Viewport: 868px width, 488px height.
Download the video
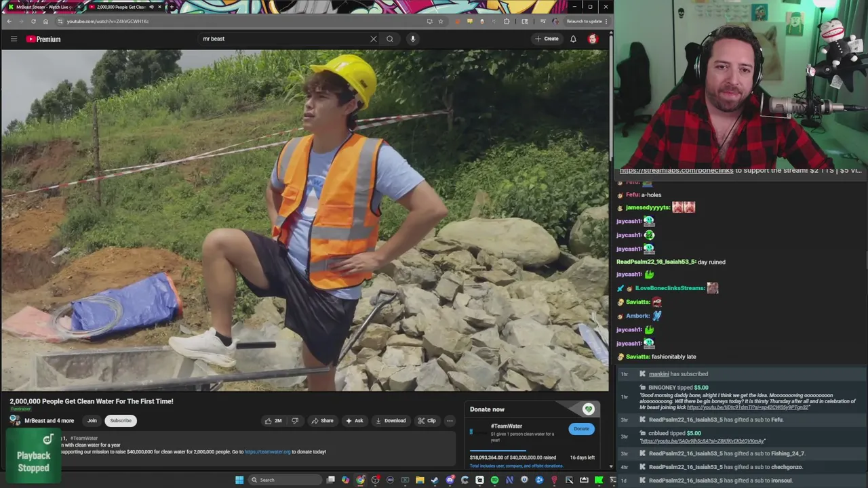click(x=391, y=420)
